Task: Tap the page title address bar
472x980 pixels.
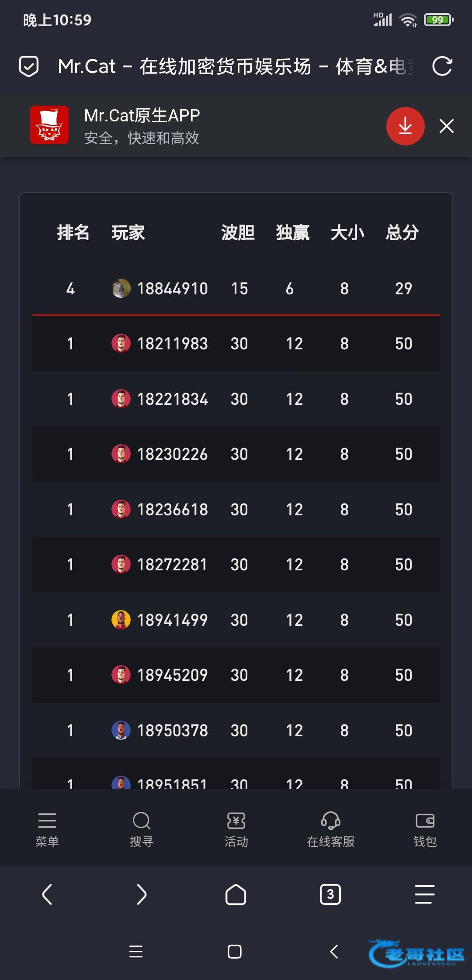Action: pos(236,66)
